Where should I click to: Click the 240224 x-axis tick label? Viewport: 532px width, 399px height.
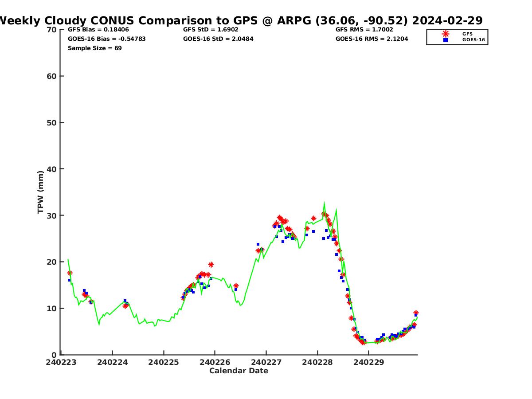tap(113, 362)
